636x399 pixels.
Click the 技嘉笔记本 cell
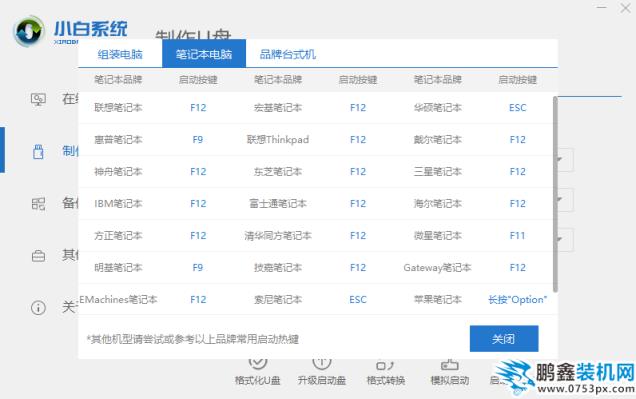278,268
